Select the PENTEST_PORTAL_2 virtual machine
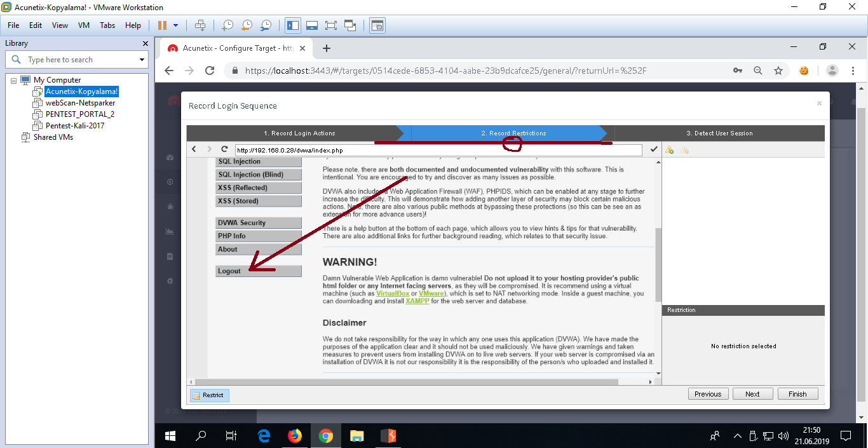868x448 pixels. pyautogui.click(x=79, y=114)
